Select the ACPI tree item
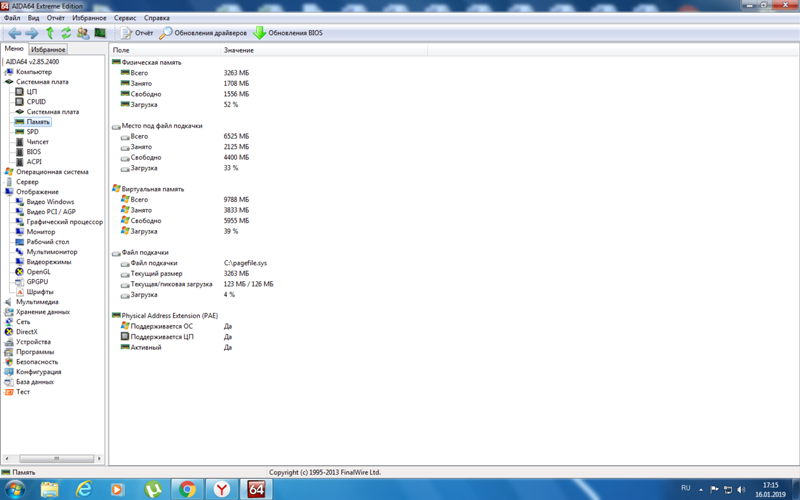Viewport: 800px width, 500px height. pos(34,162)
